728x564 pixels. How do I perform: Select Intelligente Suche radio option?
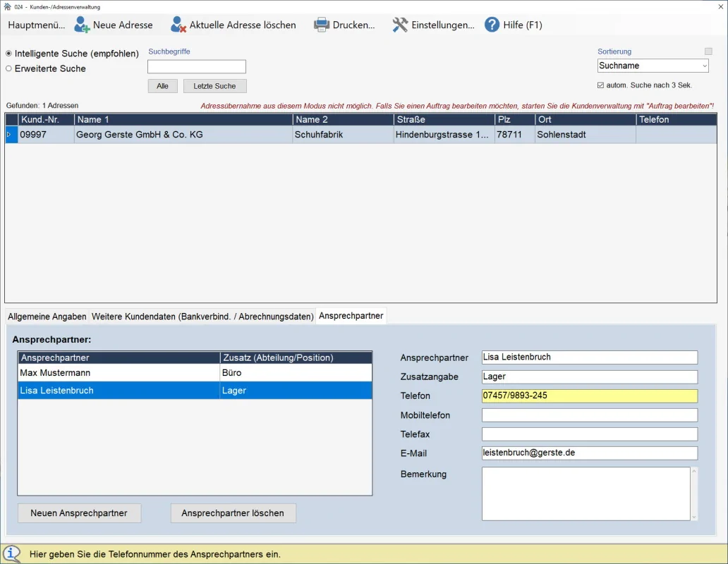(x=9, y=54)
